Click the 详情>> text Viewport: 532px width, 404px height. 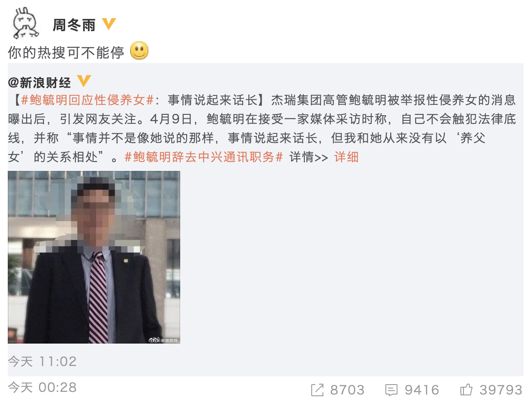point(309,157)
